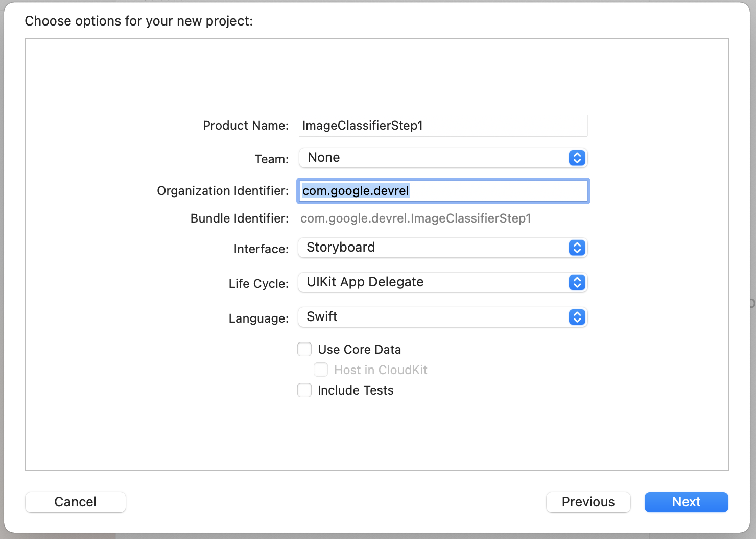Click the blue arrows icon beside Storyboard

tap(577, 248)
